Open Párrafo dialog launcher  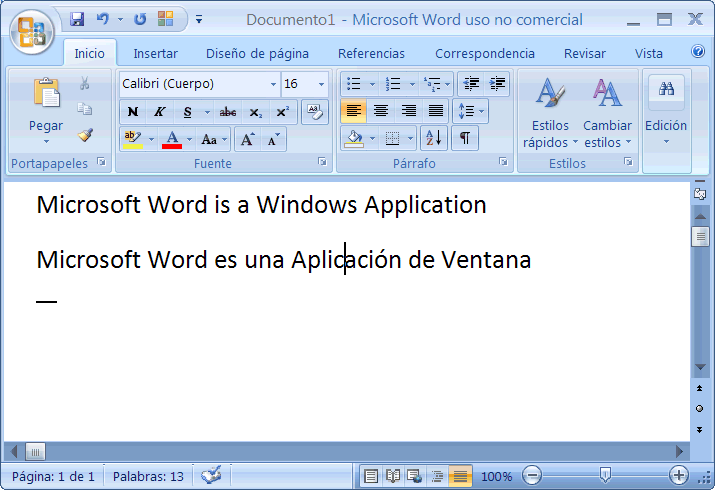point(503,162)
